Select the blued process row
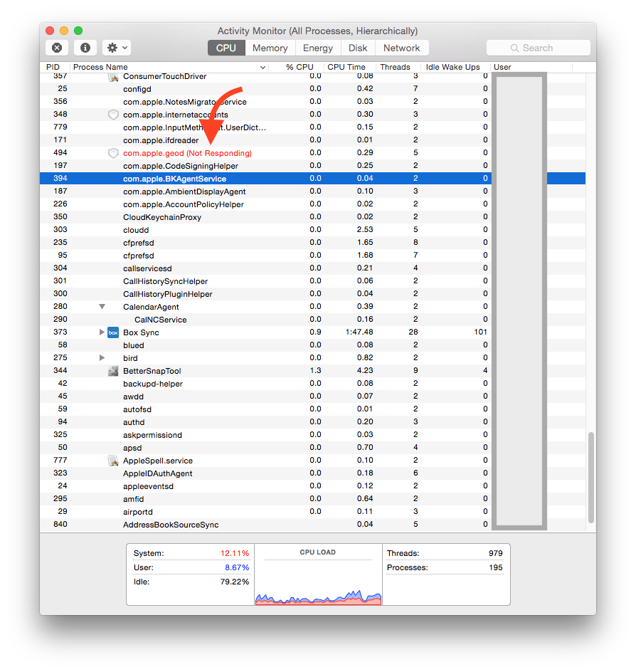Screen dimensions: 636x672 pos(312,345)
